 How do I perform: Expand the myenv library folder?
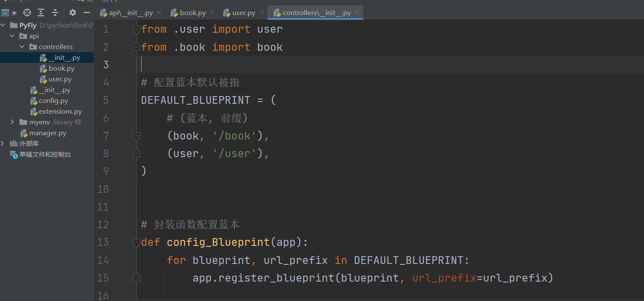click(x=12, y=122)
